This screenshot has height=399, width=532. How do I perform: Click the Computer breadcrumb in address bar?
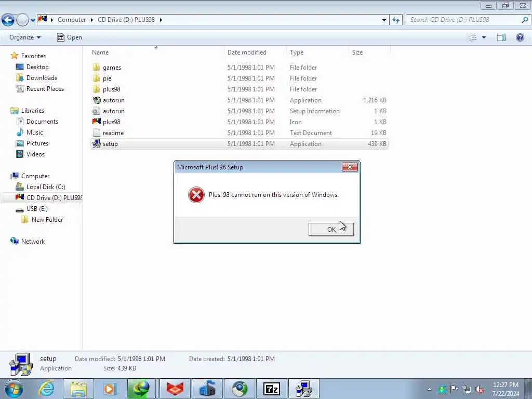pyautogui.click(x=72, y=20)
